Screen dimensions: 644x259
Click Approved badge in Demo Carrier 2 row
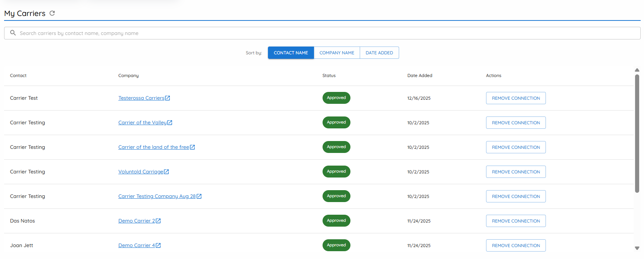(x=336, y=221)
